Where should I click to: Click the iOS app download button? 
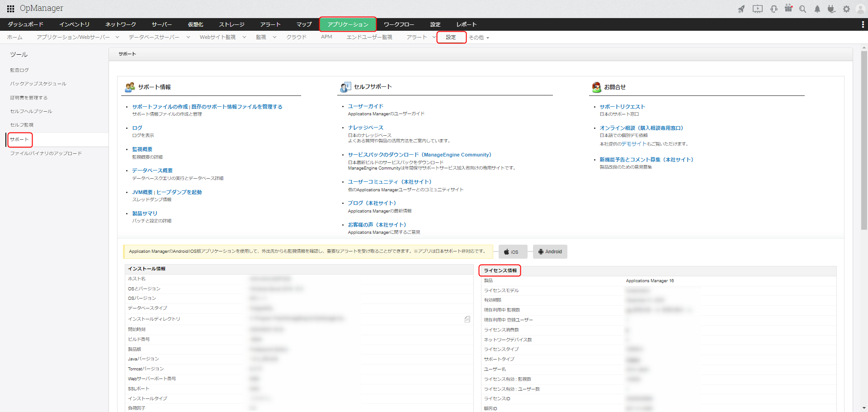tap(513, 252)
